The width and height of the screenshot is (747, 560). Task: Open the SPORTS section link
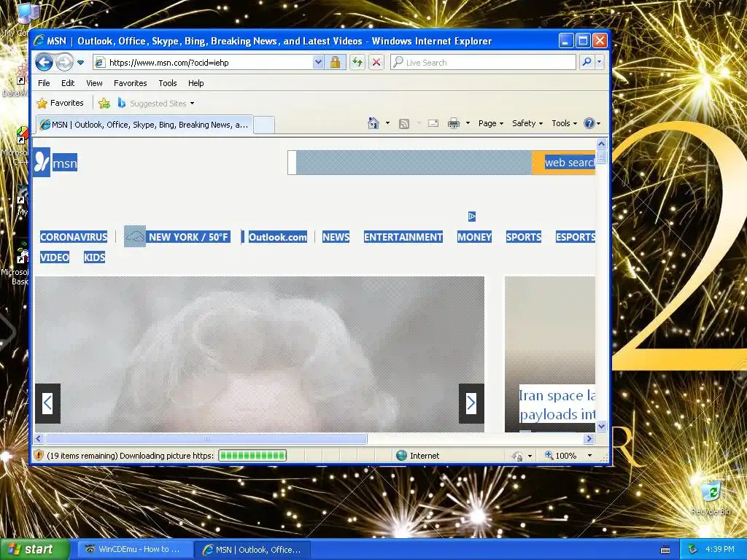point(524,237)
